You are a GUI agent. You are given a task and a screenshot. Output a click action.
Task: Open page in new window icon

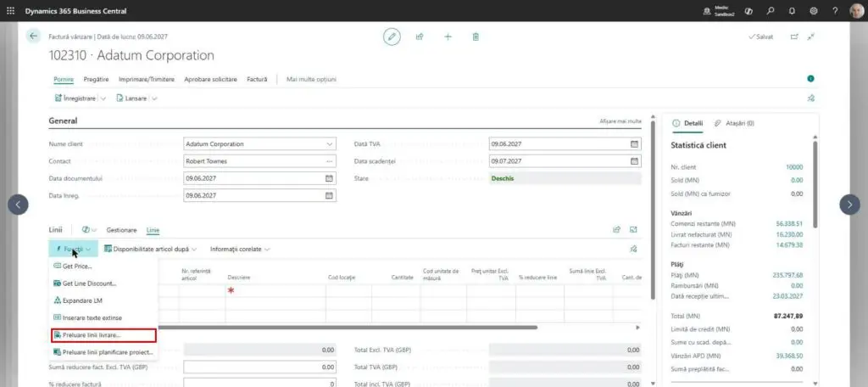pos(794,36)
